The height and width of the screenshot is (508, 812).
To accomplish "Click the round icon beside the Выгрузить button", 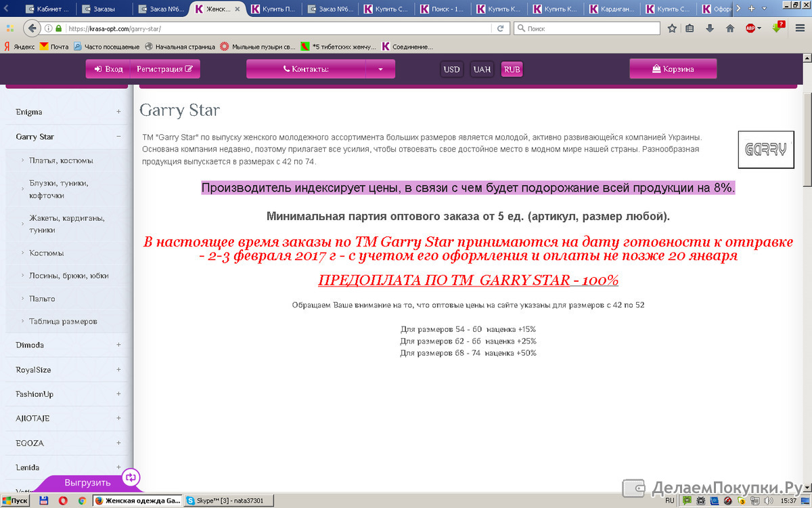I will coord(131,478).
